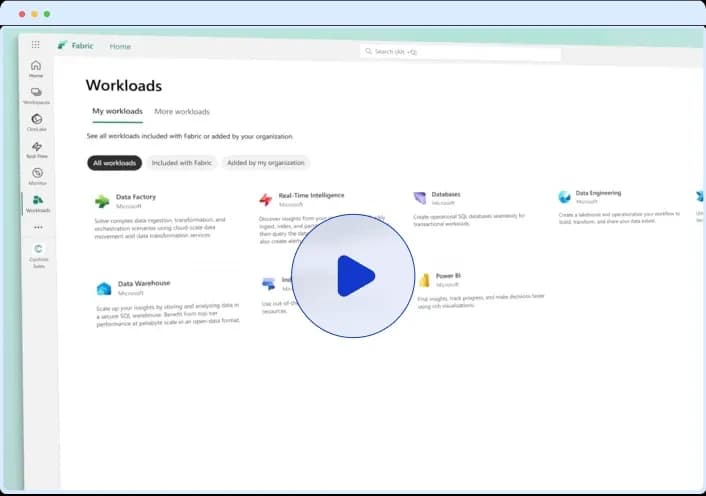Click the Databases workload icon

420,198
